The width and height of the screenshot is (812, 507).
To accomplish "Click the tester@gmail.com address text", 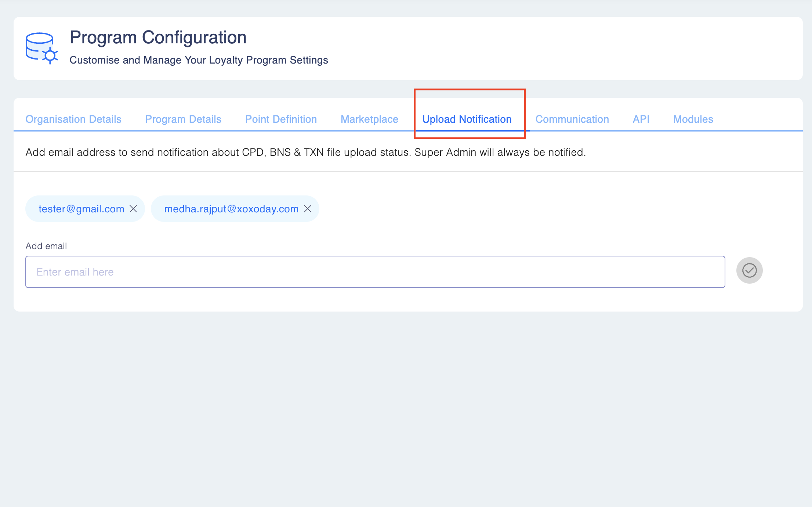I will [x=81, y=209].
